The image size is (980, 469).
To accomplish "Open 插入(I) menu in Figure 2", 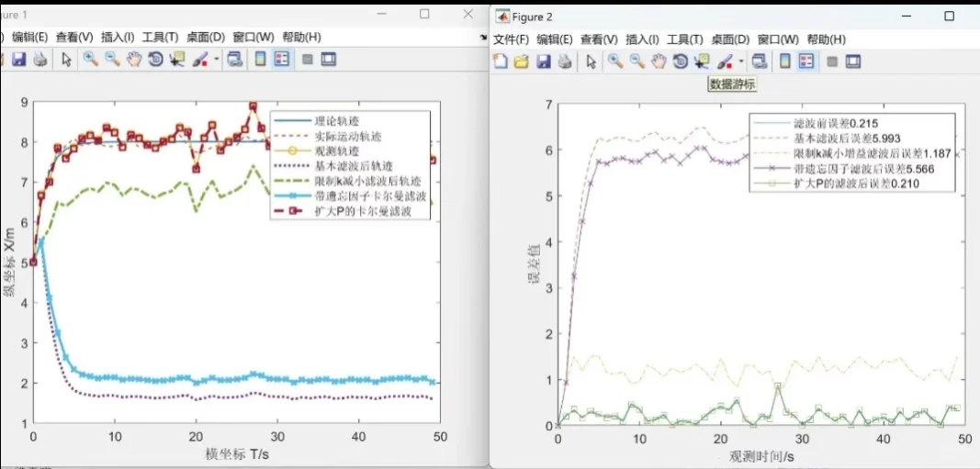I will tap(643, 39).
